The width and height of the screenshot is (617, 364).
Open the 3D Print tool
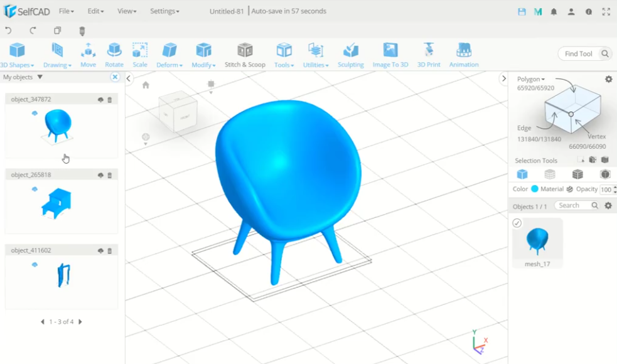click(x=429, y=55)
